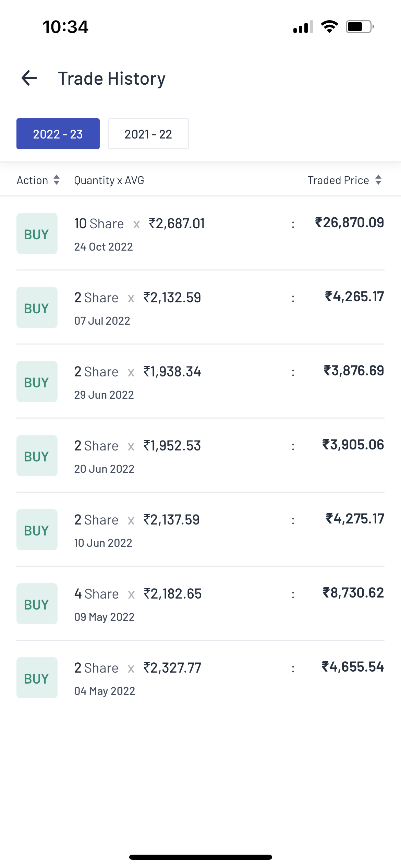Tap the BUY badge for 04 May 2022
401x868 pixels.
[x=37, y=678]
